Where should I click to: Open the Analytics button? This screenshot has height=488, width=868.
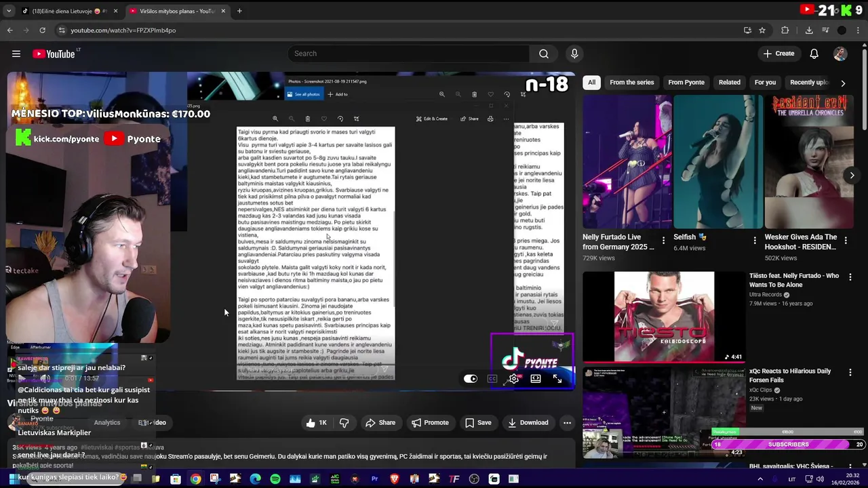click(x=106, y=422)
